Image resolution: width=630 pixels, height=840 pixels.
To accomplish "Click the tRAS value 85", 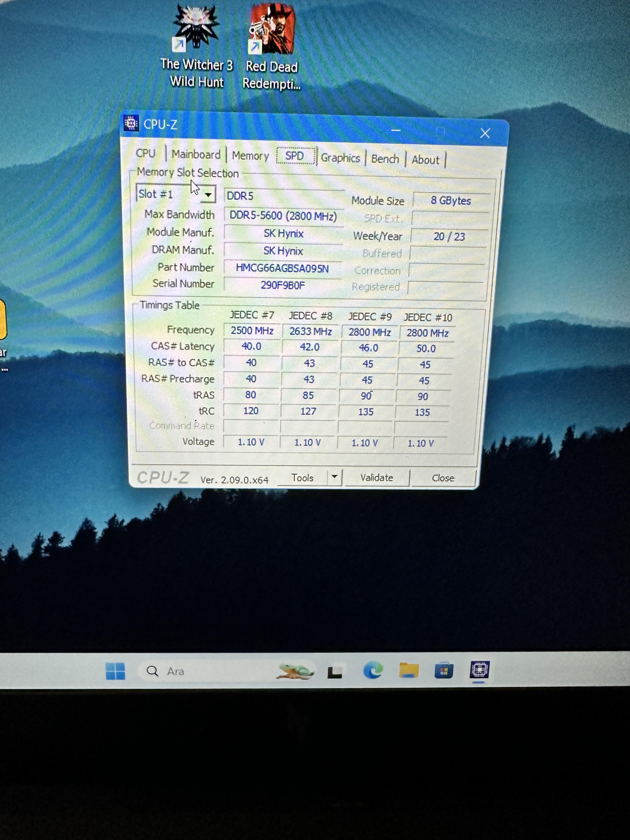I will click(x=308, y=396).
